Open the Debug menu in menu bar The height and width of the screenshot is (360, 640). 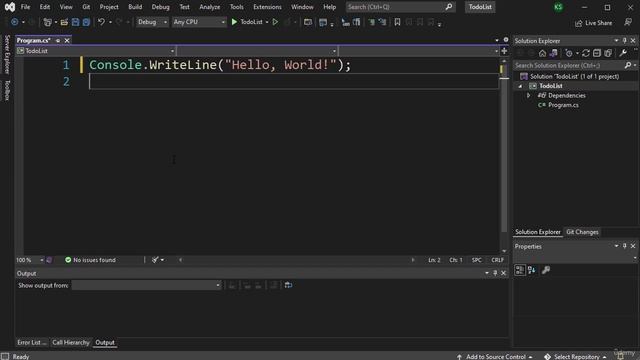coord(160,7)
